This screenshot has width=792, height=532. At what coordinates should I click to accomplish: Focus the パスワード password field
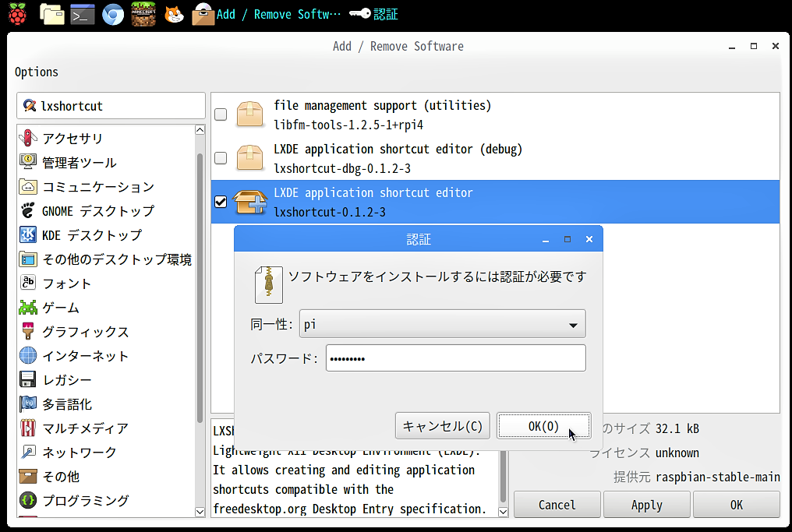tap(455, 358)
